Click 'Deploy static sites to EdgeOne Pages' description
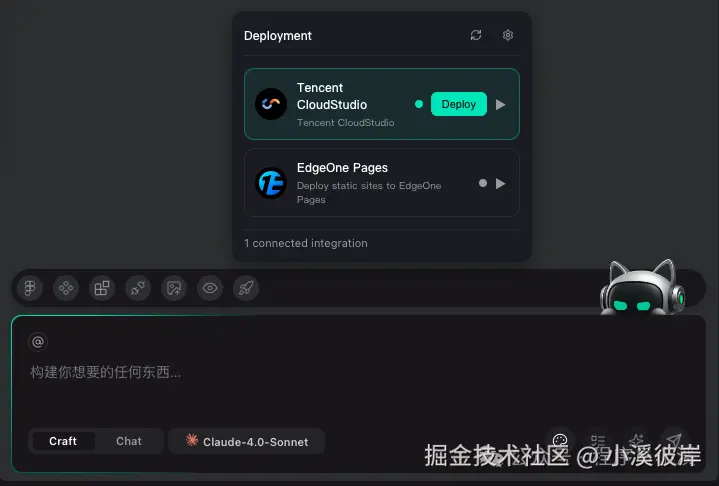Image resolution: width=719 pixels, height=486 pixels. [x=369, y=193]
